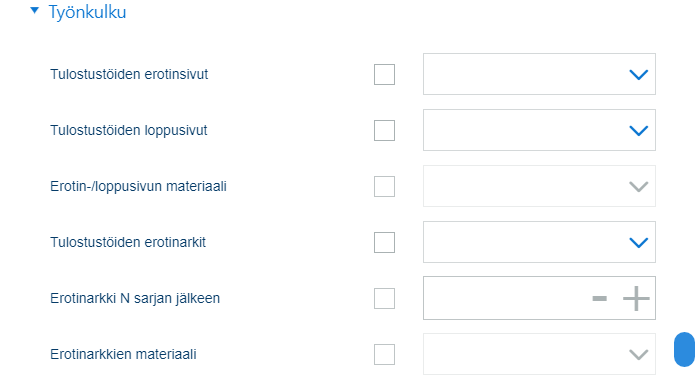
Task: Open Tulostustöiden erotinsivut dropdown arrow
Action: click(x=638, y=75)
